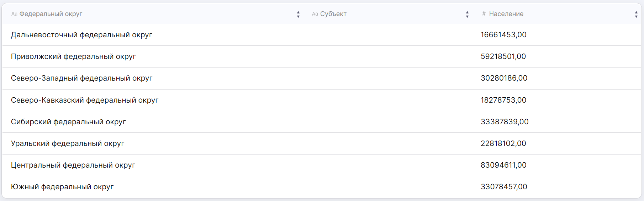Viewport: 644px width, 201px height.
Task: Click population value 83094611,00
Action: pyautogui.click(x=503, y=165)
